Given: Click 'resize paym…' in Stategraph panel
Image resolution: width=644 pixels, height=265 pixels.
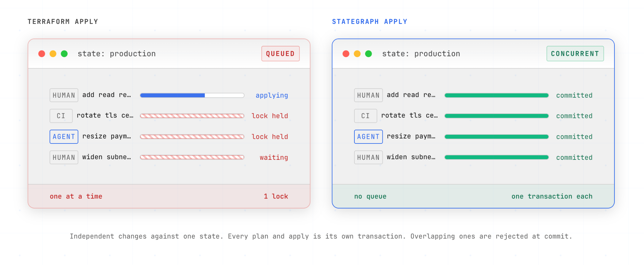Looking at the screenshot, I should (x=411, y=136).
